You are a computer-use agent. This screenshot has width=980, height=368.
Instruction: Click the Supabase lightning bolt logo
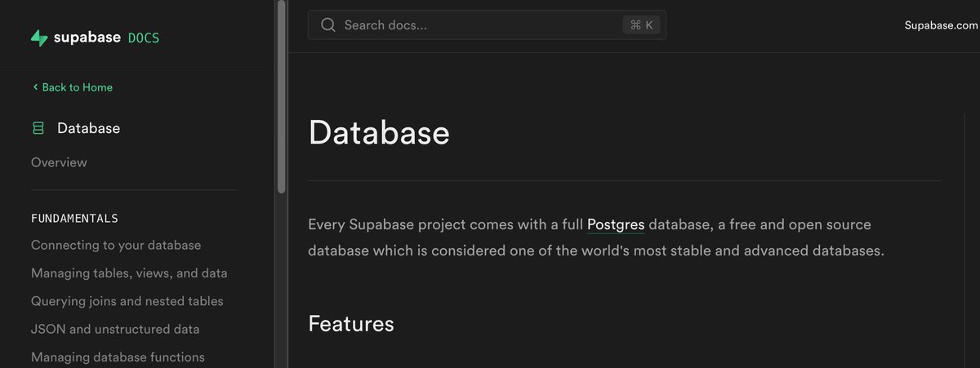(39, 38)
